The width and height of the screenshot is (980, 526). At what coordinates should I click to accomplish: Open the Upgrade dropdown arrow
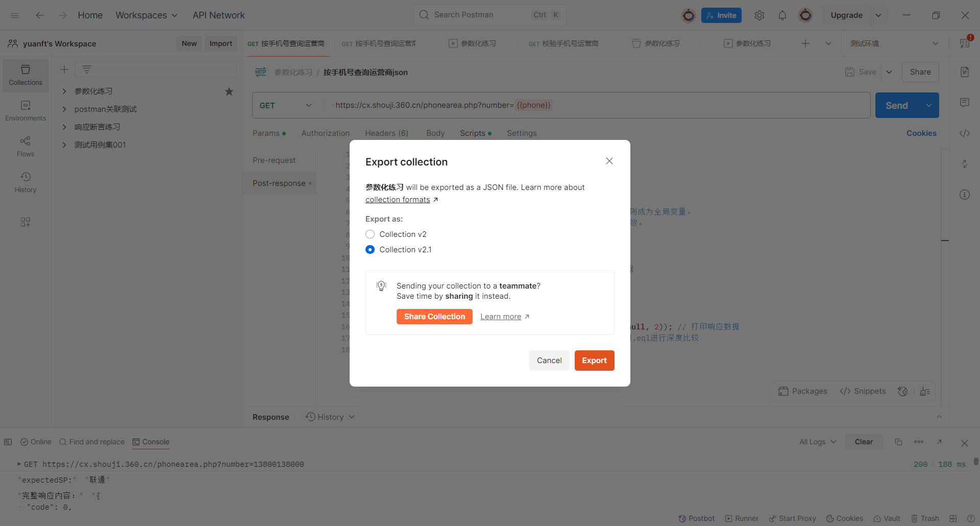pyautogui.click(x=878, y=15)
